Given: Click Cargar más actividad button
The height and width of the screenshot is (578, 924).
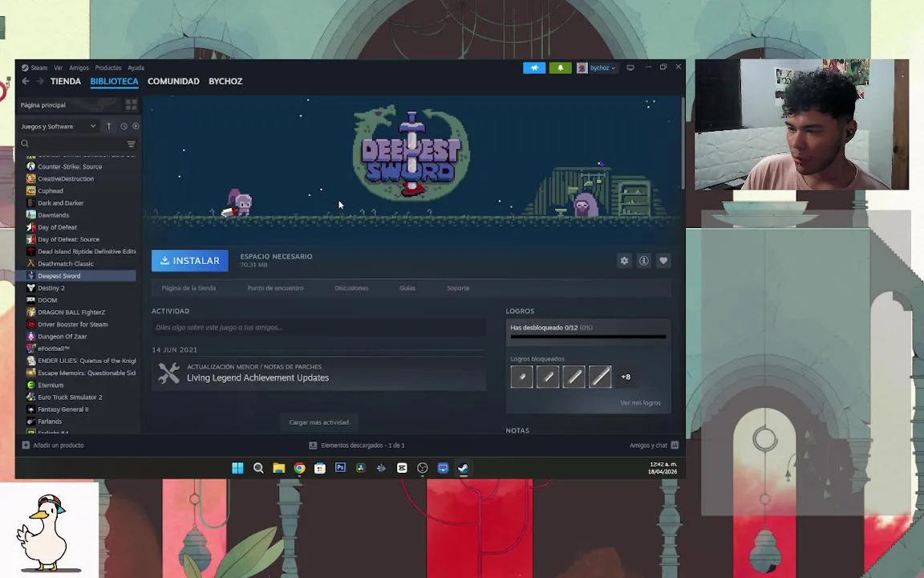Looking at the screenshot, I should [318, 422].
